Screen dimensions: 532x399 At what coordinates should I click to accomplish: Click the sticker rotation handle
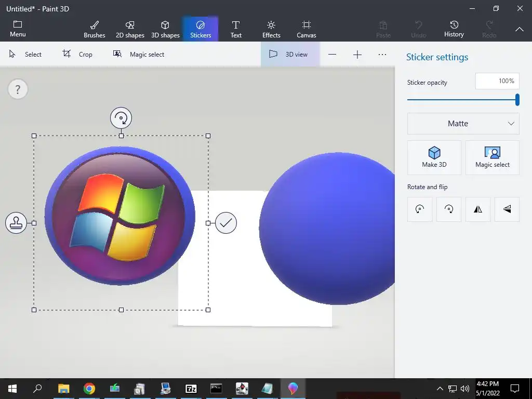tap(121, 118)
